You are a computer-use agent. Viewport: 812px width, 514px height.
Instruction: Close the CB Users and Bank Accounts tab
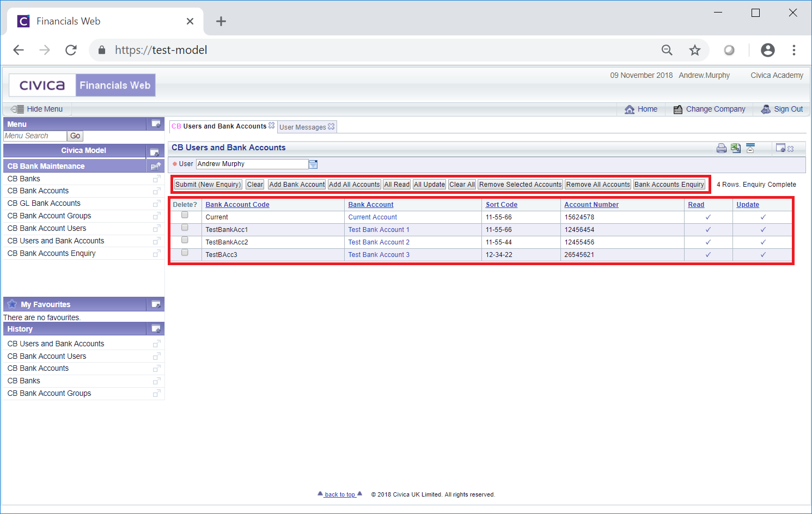coord(272,125)
